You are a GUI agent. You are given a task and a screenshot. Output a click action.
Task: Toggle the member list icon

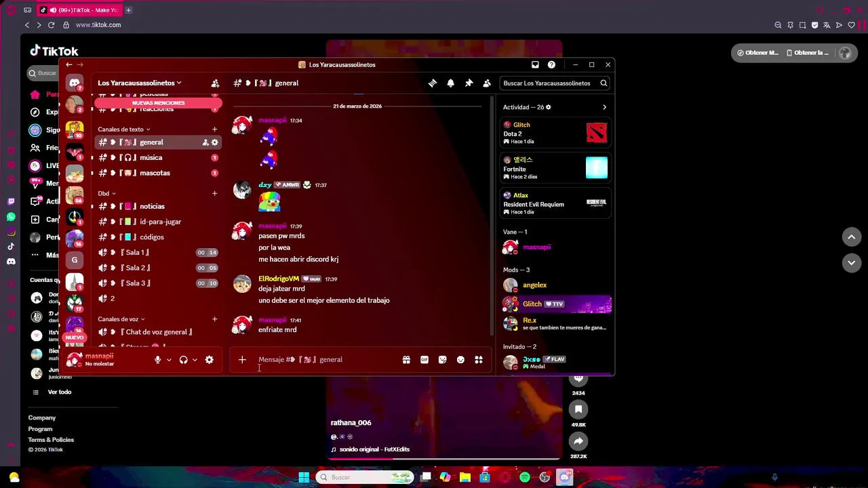487,83
